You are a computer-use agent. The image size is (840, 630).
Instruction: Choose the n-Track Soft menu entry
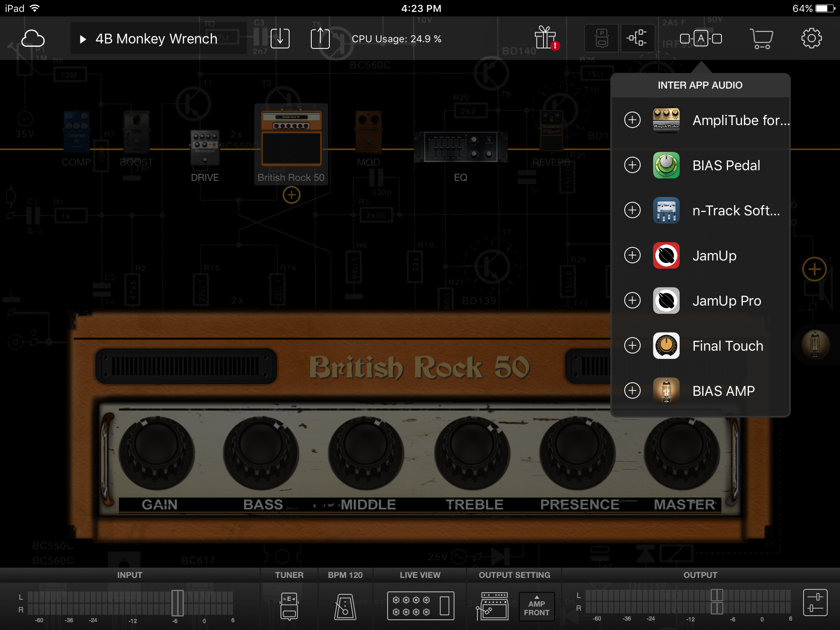(x=701, y=210)
